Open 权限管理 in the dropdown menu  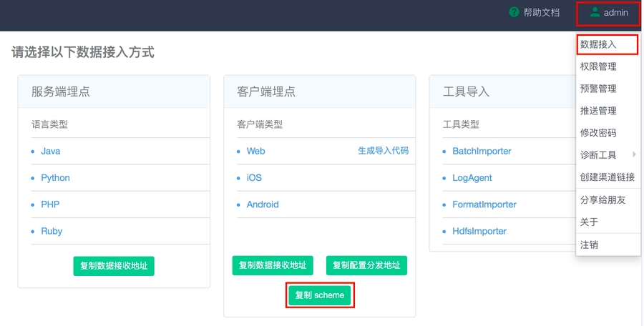(x=598, y=66)
